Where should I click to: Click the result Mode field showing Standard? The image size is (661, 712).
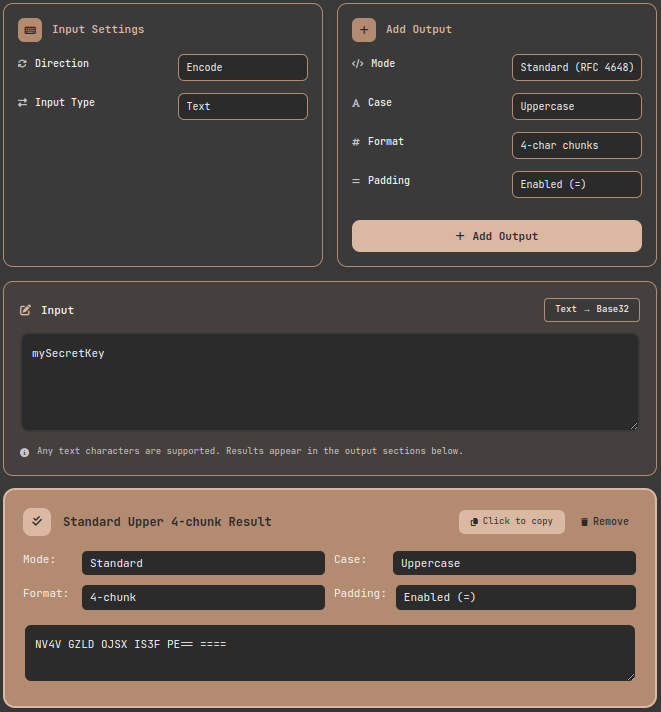pyautogui.click(x=203, y=563)
